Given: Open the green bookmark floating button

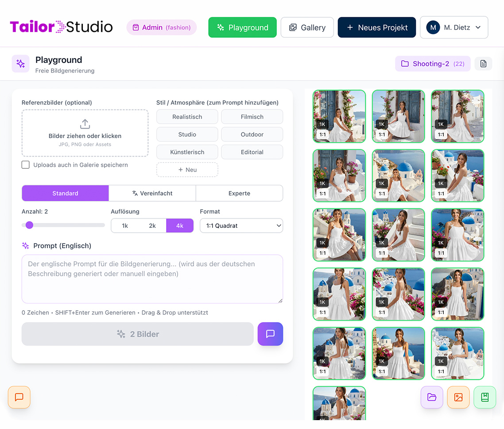Looking at the screenshot, I should click(485, 397).
